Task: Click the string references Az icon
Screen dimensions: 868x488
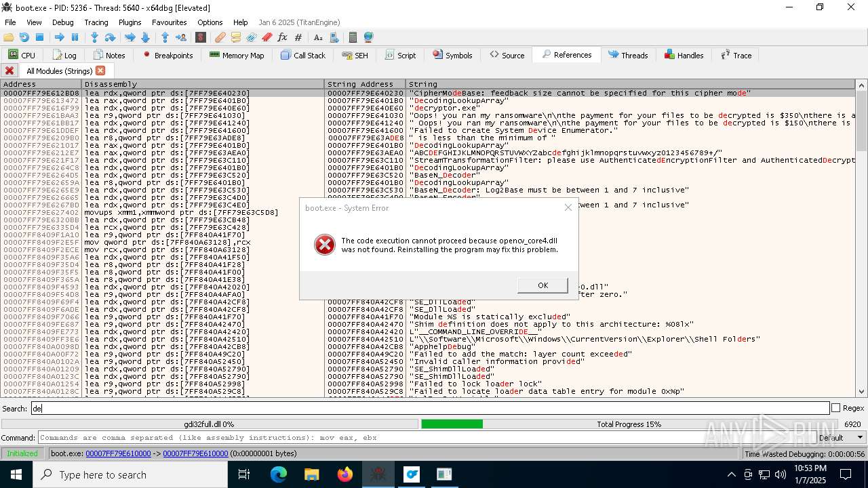Action: click(318, 37)
